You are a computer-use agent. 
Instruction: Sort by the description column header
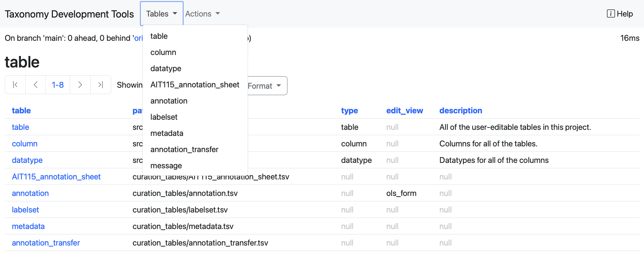(461, 111)
